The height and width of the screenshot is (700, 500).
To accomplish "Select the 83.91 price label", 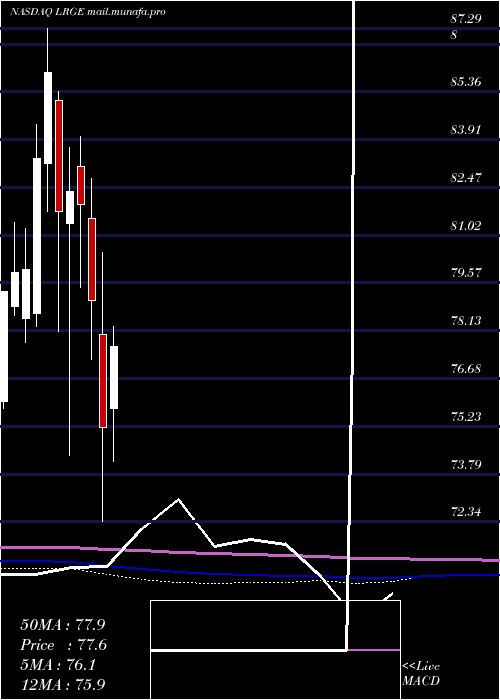I will 466,130.
